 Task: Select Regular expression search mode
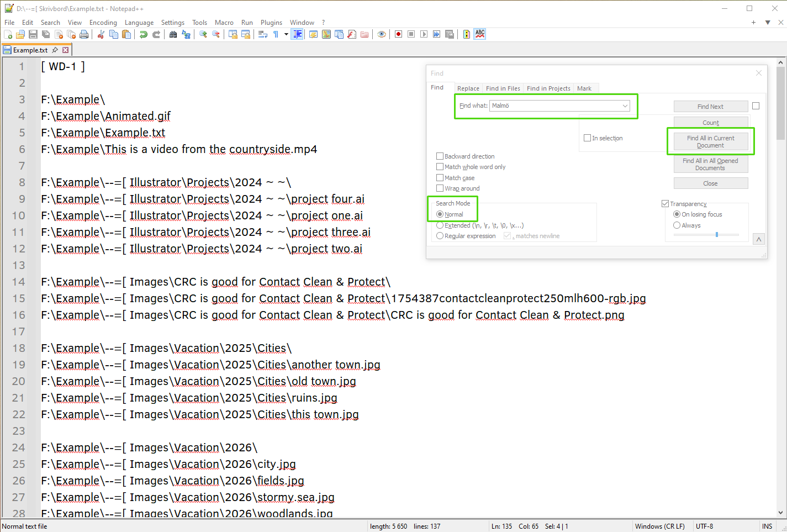pyautogui.click(x=440, y=236)
